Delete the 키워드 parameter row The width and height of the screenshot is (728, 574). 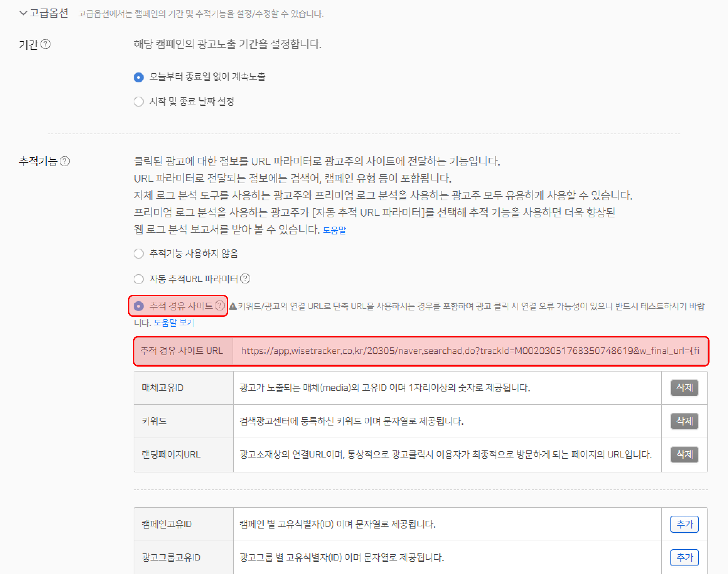[684, 421]
